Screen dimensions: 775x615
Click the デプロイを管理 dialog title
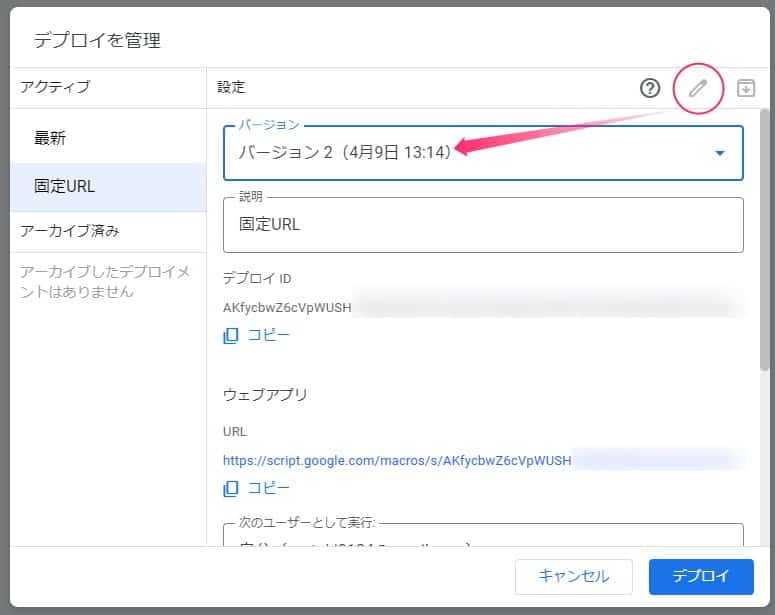97,40
